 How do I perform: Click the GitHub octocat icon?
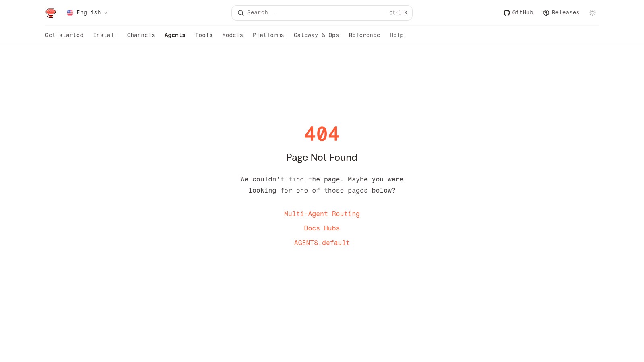507,13
